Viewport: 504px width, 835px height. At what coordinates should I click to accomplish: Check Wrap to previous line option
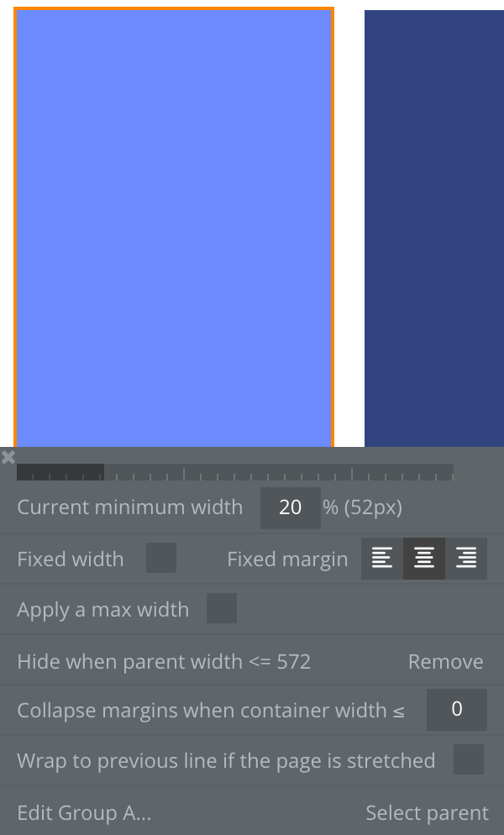click(469, 759)
